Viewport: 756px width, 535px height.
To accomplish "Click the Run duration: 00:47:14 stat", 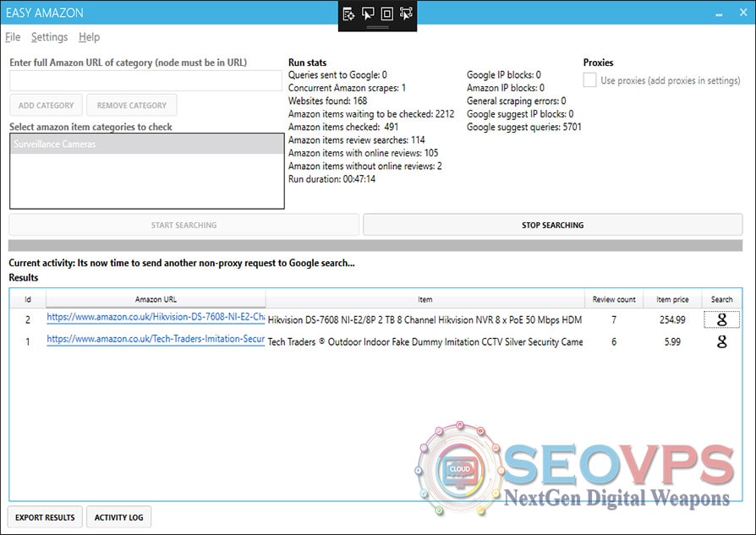I will point(331,179).
